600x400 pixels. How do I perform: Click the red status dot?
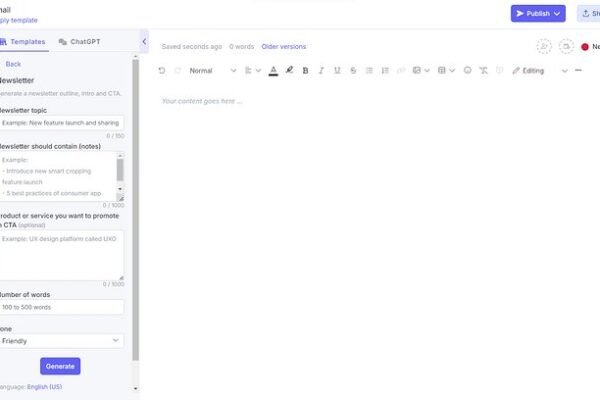click(x=585, y=47)
